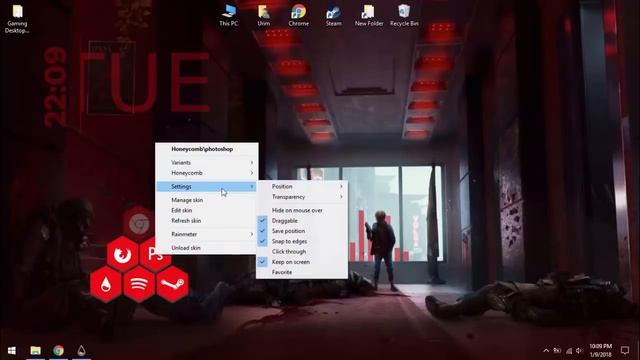The width and height of the screenshot is (640, 360).
Task: Select the Unm folder desktop icon
Action: [x=264, y=16]
